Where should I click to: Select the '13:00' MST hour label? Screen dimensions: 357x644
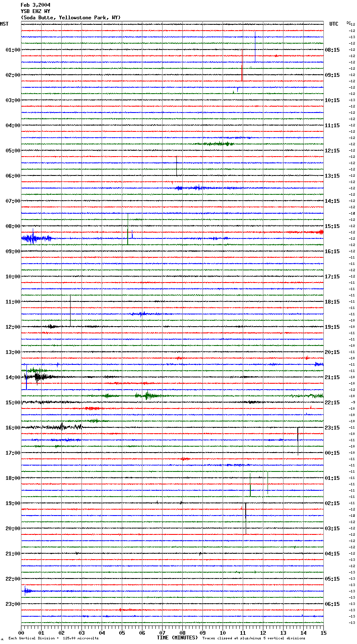[13, 352]
